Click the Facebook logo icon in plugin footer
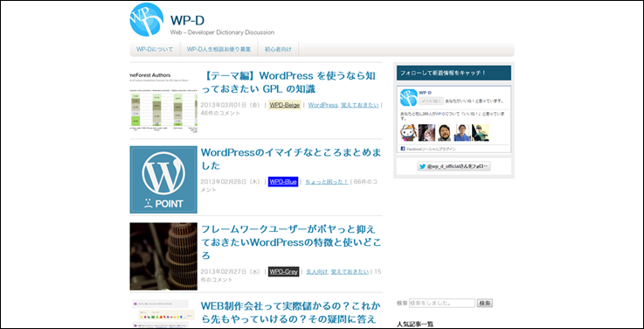This screenshot has height=329, width=644. click(x=403, y=149)
